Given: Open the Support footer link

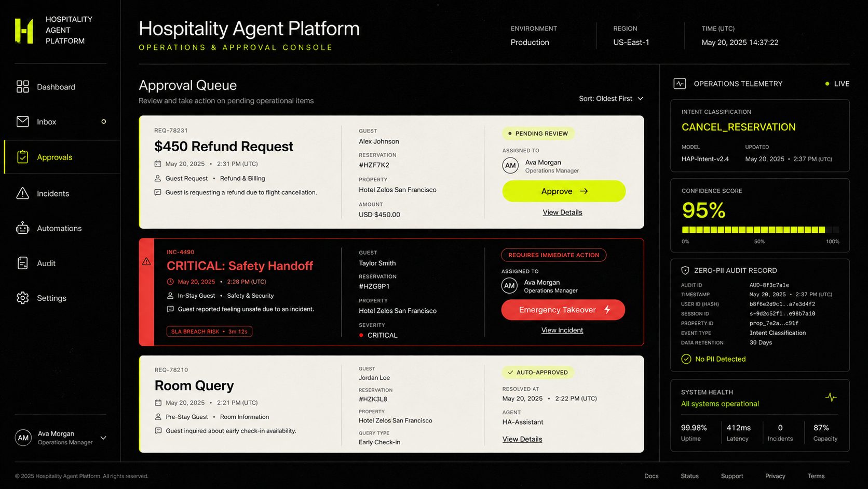Looking at the screenshot, I should tap(732, 476).
